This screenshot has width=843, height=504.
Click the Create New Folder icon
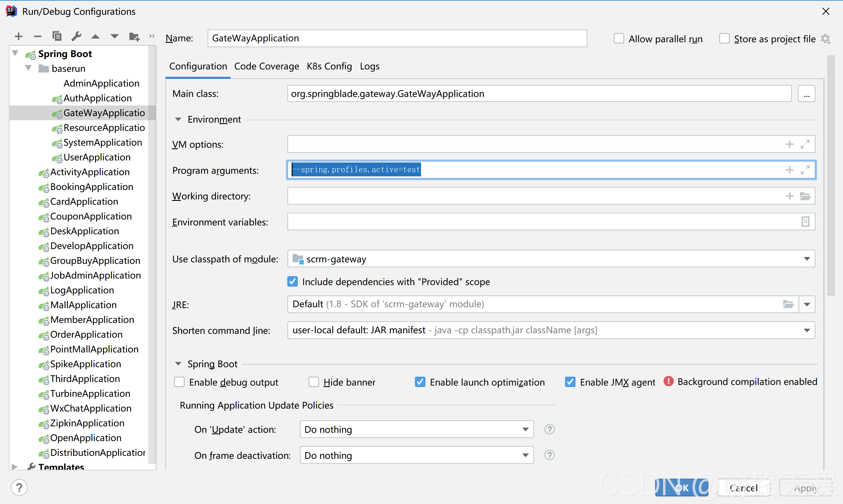point(134,36)
